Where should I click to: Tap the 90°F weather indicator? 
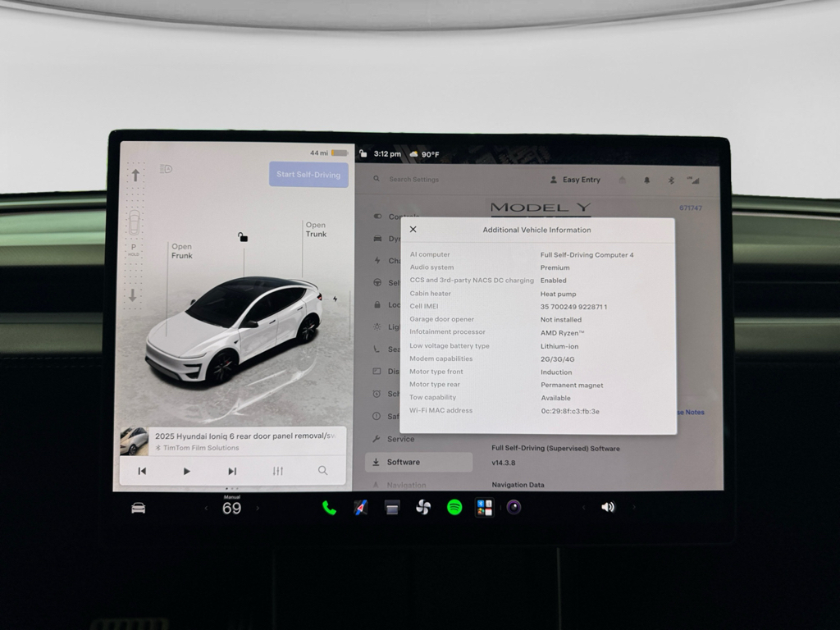(424, 154)
